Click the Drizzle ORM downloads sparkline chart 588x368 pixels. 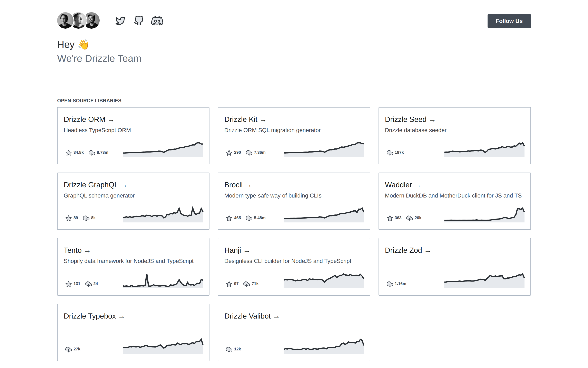coord(163,149)
